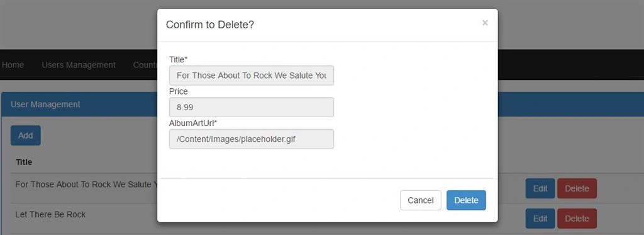Screen dimensions: 644x235
Task: Click the Price field showing 8.99
Action: pos(252,107)
